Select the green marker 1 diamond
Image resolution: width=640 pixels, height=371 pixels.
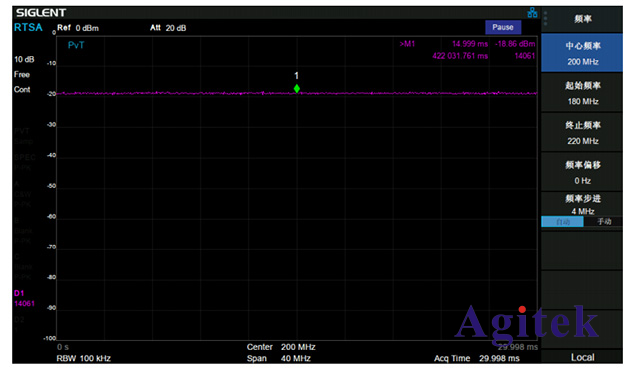point(297,89)
